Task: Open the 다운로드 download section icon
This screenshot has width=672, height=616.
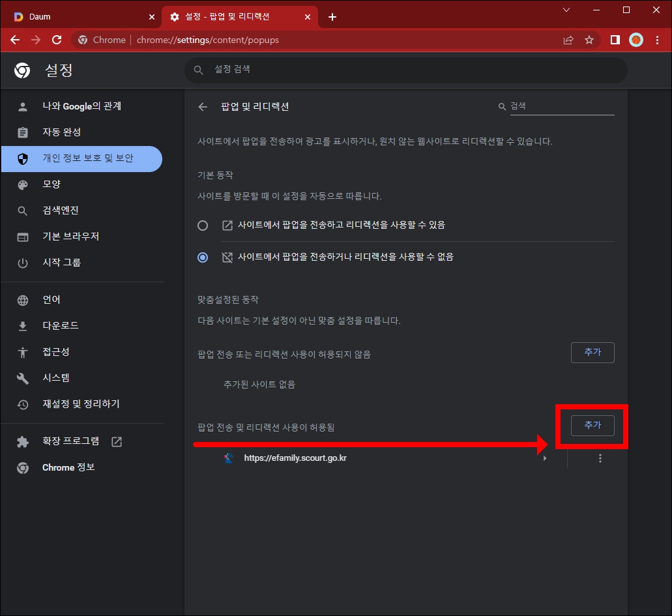Action: [23, 325]
